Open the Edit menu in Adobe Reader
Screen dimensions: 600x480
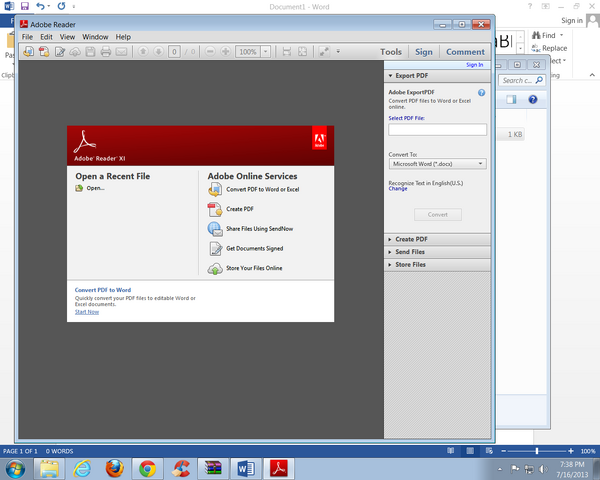click(46, 37)
